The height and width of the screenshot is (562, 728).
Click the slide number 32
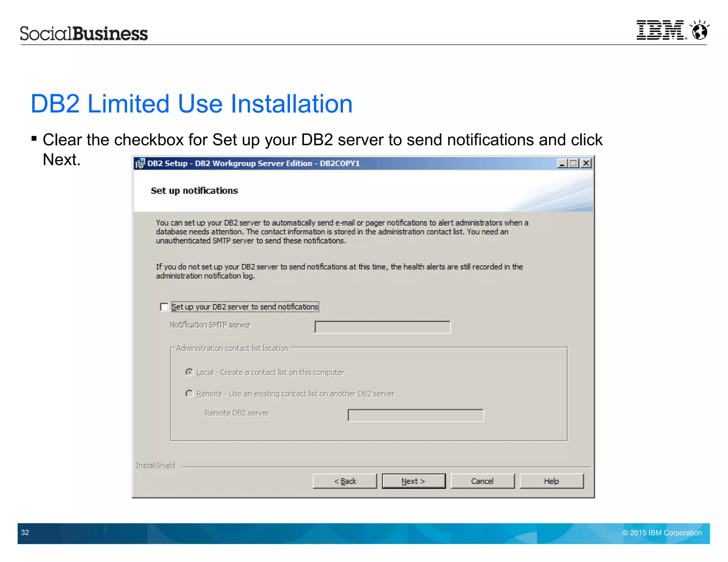point(25,533)
